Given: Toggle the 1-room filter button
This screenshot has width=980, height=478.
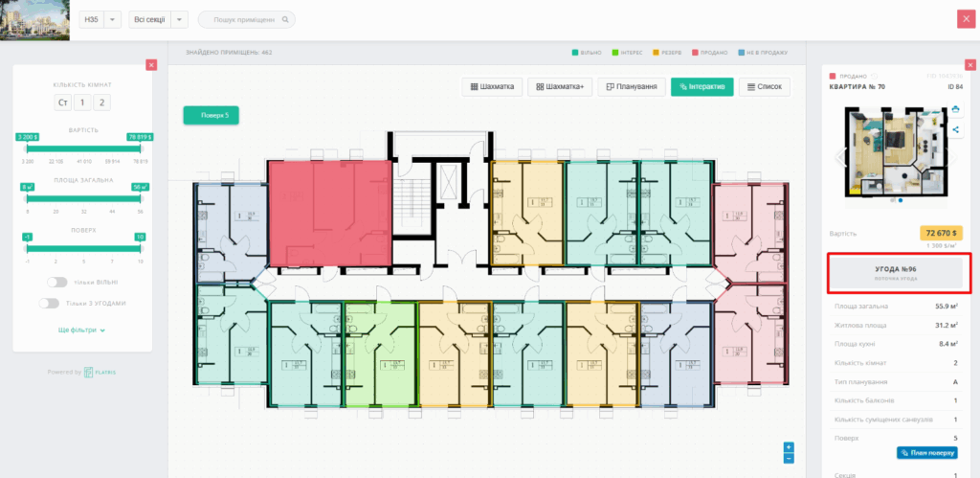Looking at the screenshot, I should point(82,102).
